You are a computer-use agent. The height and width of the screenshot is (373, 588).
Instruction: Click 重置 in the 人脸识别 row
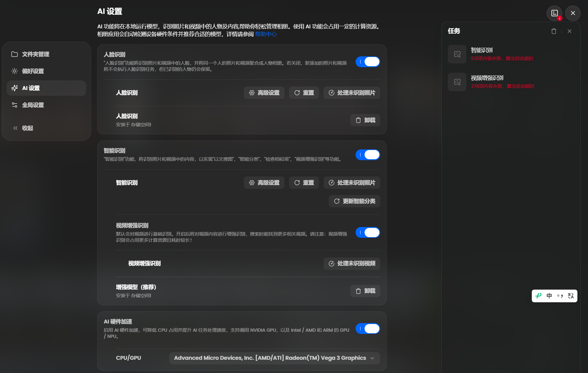click(x=304, y=93)
